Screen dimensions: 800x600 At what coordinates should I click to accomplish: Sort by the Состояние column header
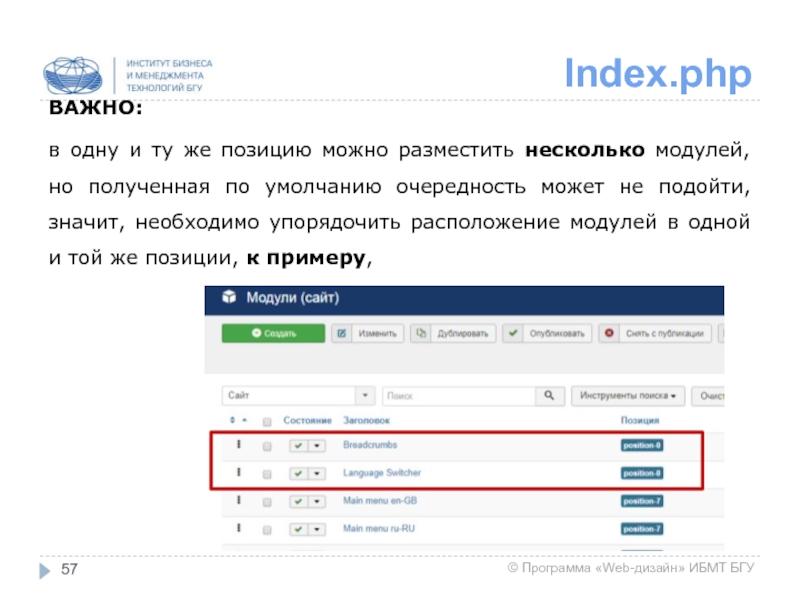(x=307, y=420)
